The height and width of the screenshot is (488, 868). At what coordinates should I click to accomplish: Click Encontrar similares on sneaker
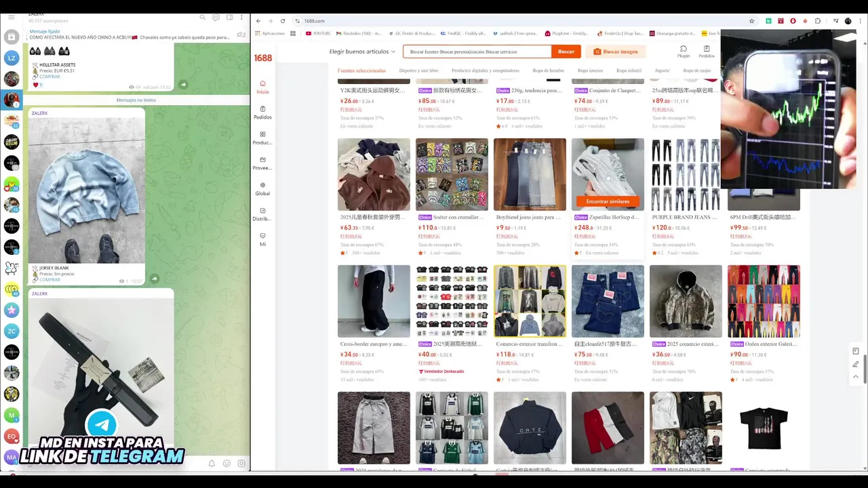click(x=608, y=201)
